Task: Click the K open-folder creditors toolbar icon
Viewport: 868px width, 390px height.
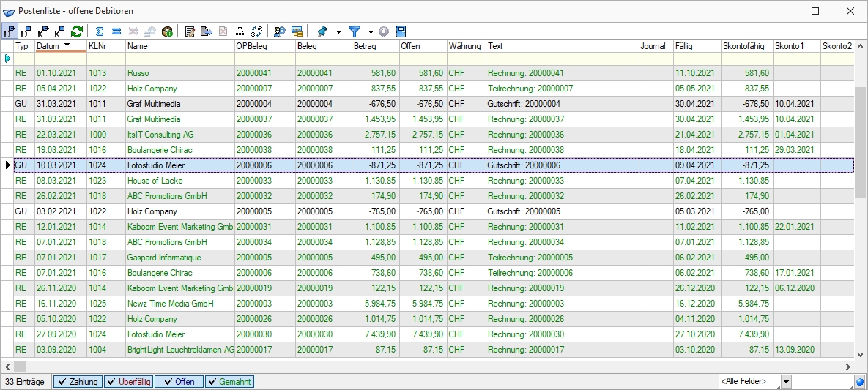Action: click(43, 31)
